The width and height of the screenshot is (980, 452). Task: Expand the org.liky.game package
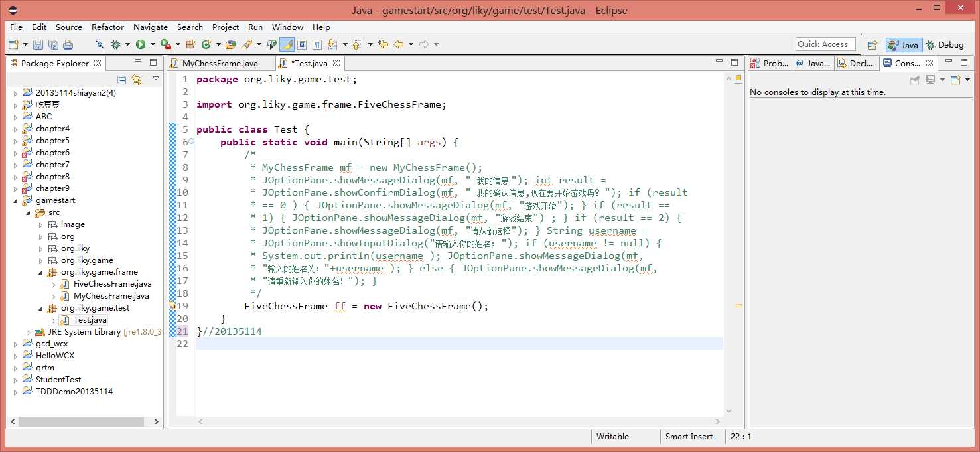pos(41,260)
